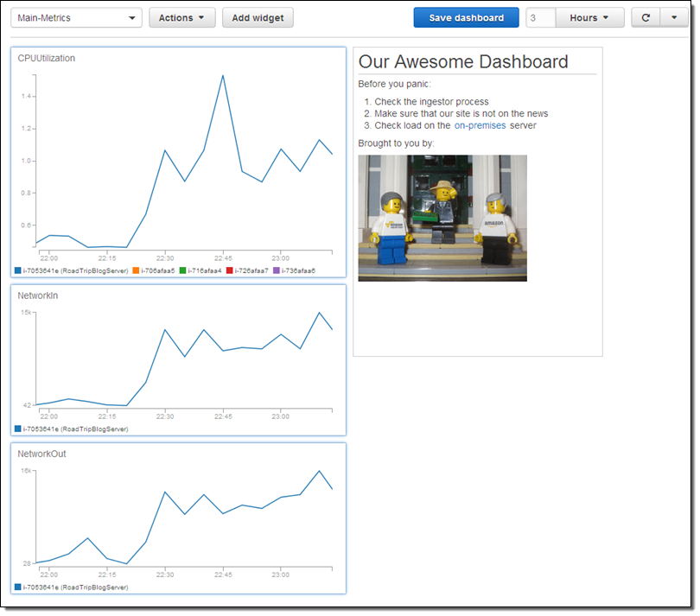
Task: Open the Main-Metrics dashboard selector
Action: [x=76, y=18]
